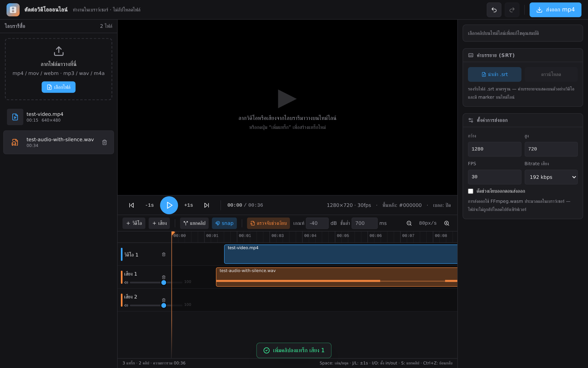This screenshot has width=588, height=368.
Task: Click the 700 ms minimum duration field
Action: coord(365,223)
